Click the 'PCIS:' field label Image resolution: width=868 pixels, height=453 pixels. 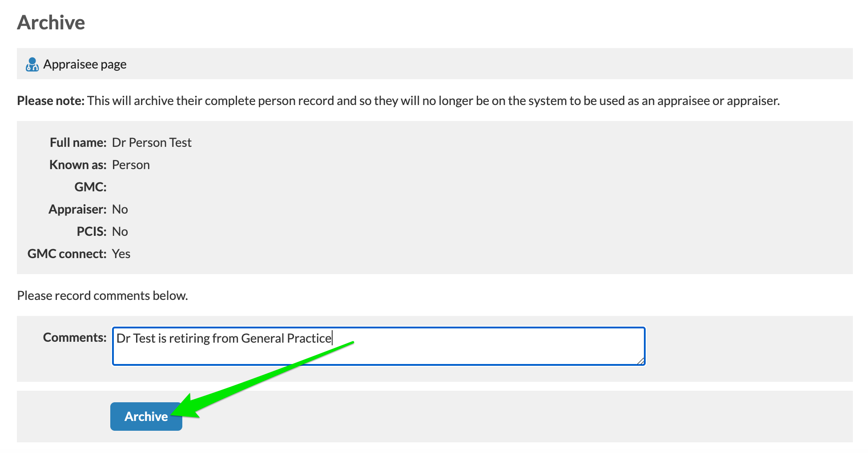coord(92,232)
